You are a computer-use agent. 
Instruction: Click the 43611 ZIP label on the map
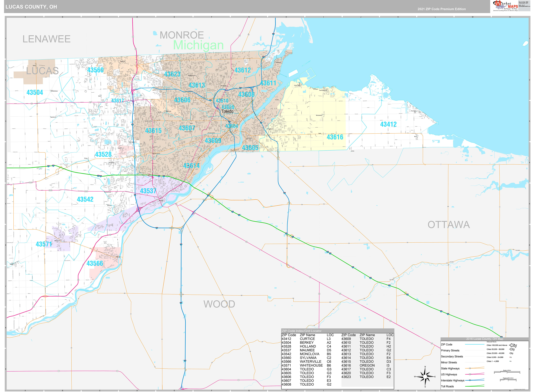pos(269,83)
